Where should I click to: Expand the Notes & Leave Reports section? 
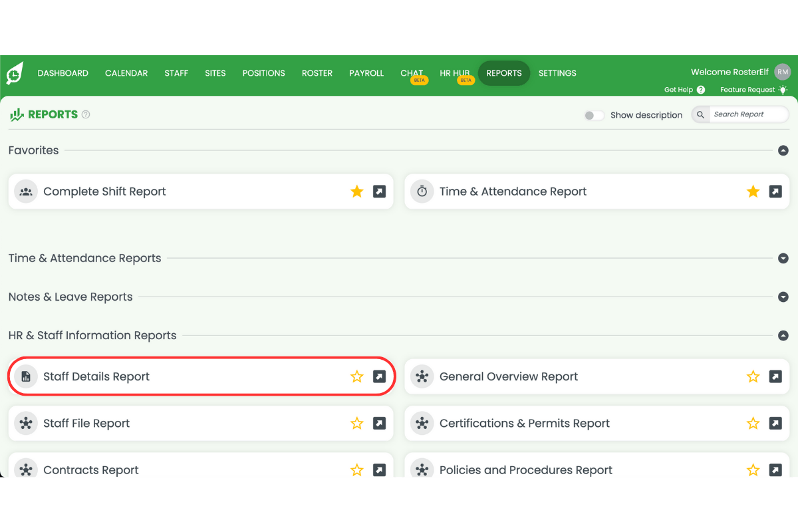tap(783, 297)
